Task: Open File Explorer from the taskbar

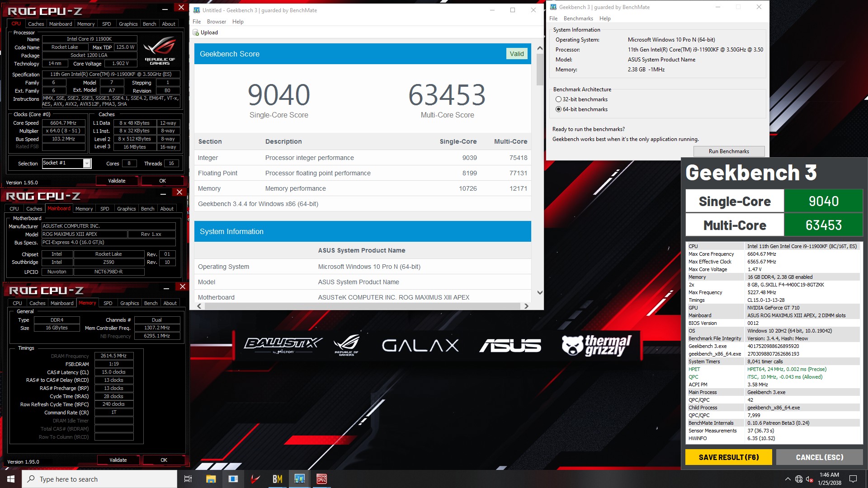Action: pyautogui.click(x=211, y=479)
